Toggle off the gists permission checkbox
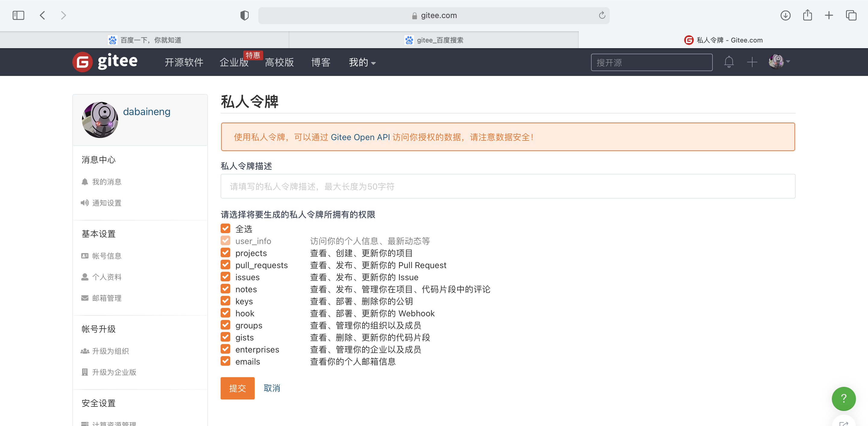868x426 pixels. (226, 337)
